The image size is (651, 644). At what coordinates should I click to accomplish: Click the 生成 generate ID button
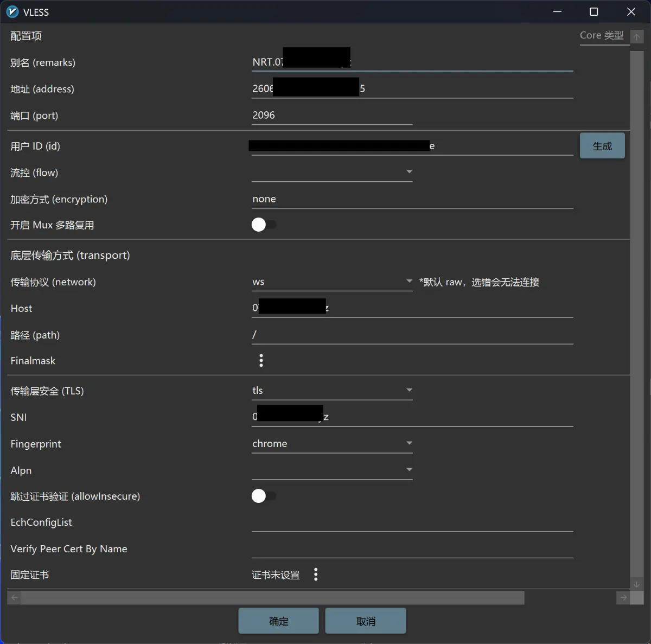point(602,146)
